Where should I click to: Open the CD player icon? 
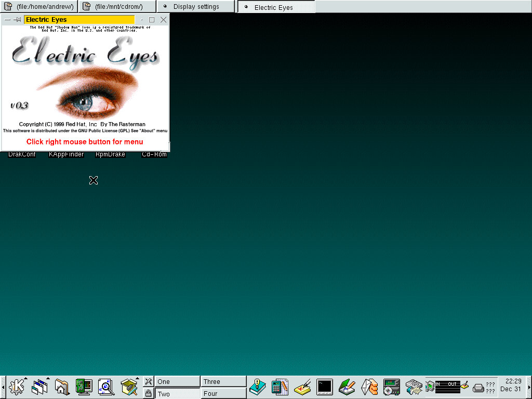pos(391,387)
